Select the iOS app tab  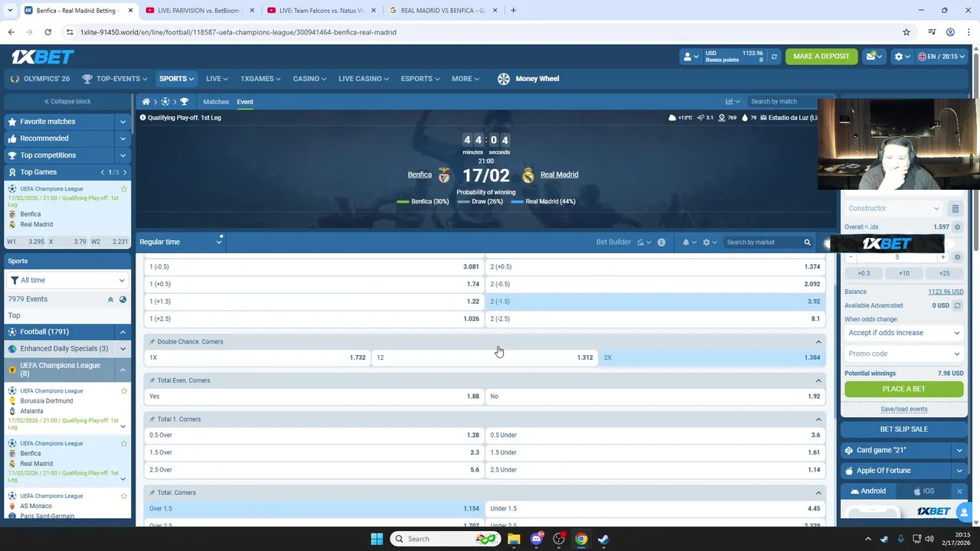pyautogui.click(x=923, y=491)
